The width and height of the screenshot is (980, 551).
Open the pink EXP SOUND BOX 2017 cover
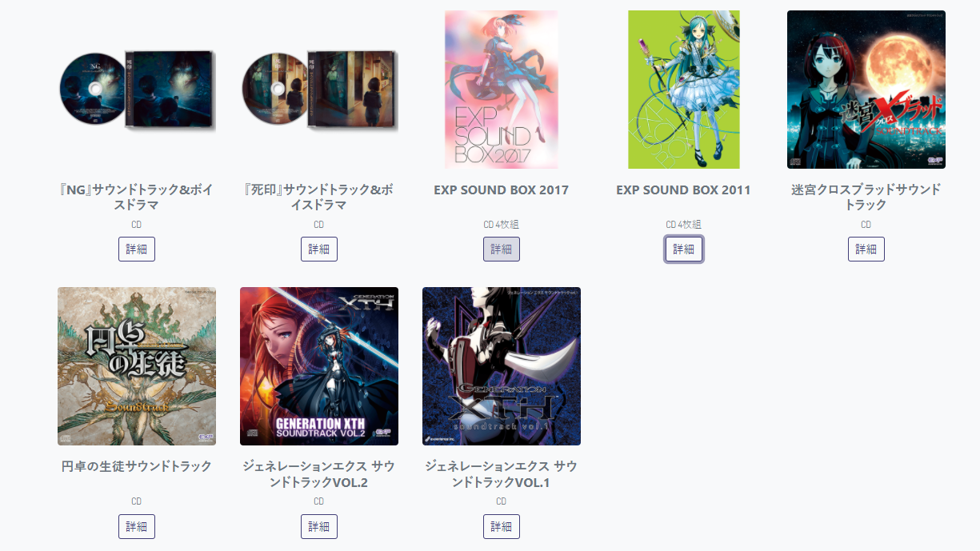pyautogui.click(x=502, y=90)
